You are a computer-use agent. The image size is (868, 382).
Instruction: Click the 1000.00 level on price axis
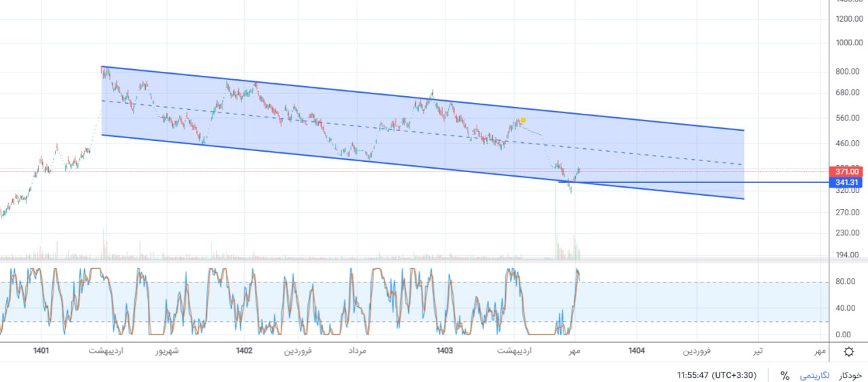848,43
